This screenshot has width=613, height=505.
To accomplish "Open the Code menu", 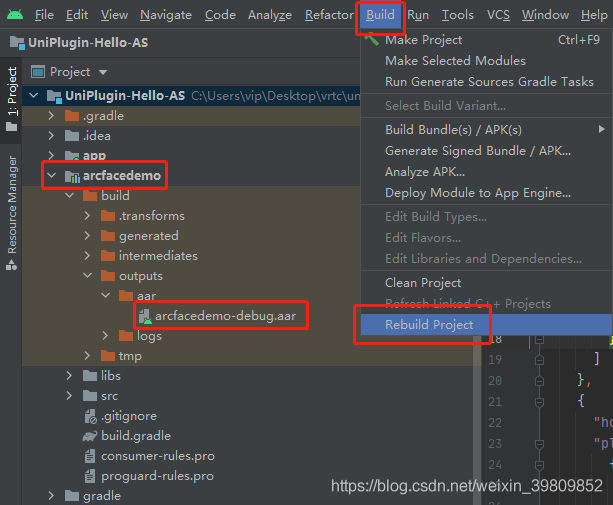I will click(x=220, y=15).
